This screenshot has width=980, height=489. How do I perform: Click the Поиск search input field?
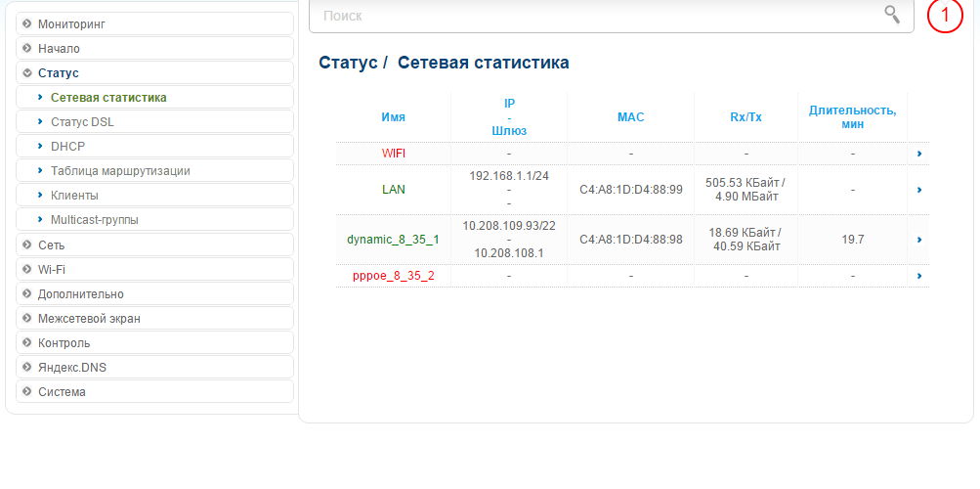pos(596,16)
